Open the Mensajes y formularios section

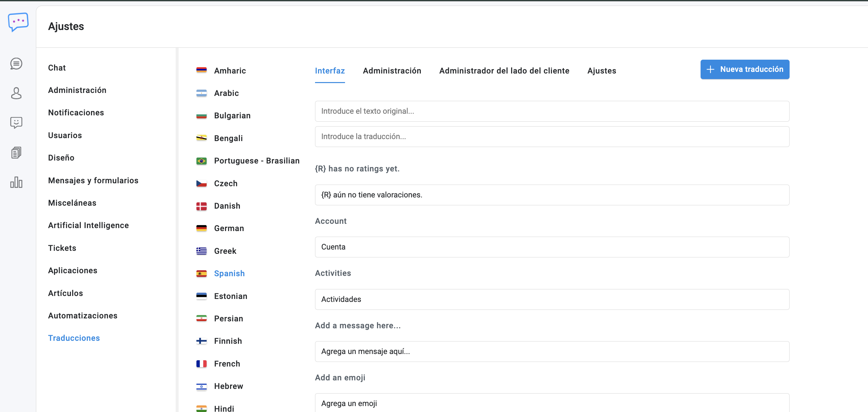click(x=93, y=180)
